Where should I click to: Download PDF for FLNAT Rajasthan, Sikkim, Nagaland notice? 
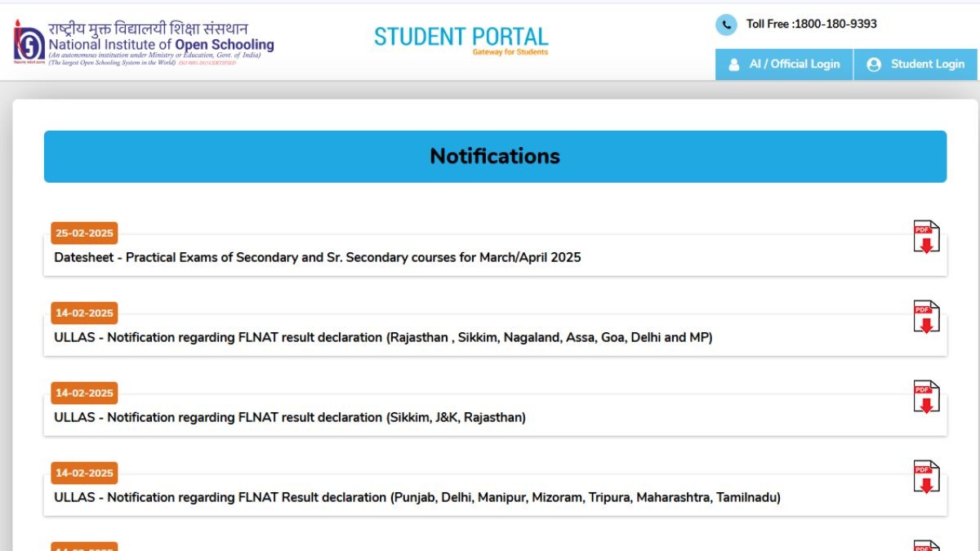pos(926,318)
